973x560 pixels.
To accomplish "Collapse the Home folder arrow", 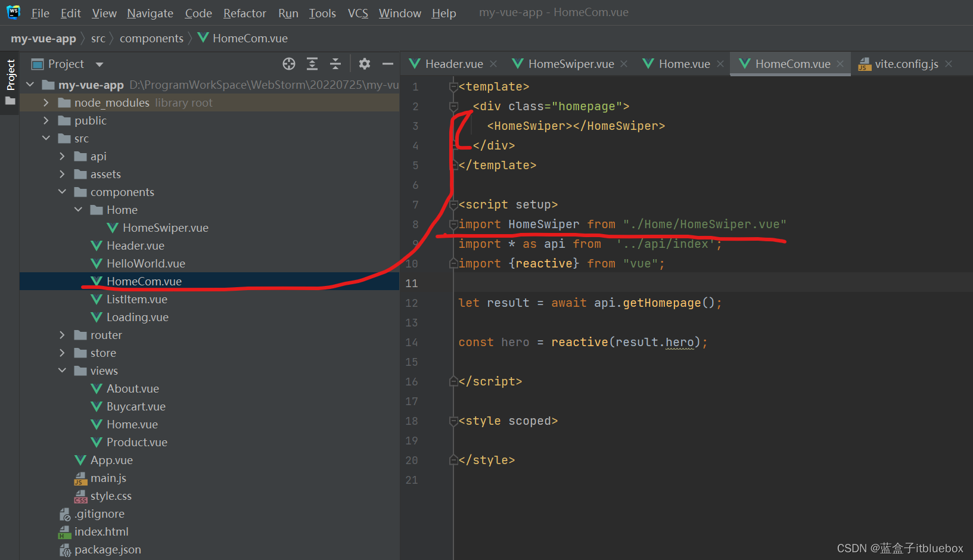I will 78,210.
